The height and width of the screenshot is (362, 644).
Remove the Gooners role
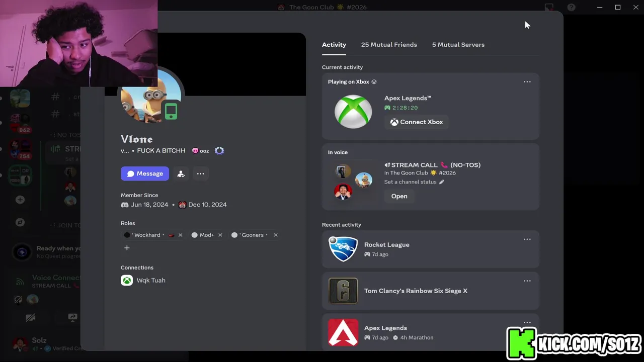tap(275, 235)
